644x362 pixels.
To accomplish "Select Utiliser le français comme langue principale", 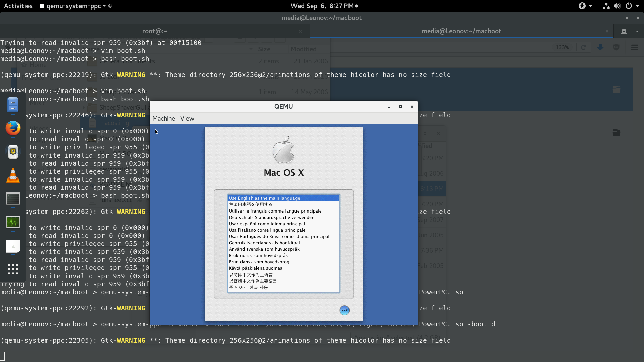I will tap(283, 211).
